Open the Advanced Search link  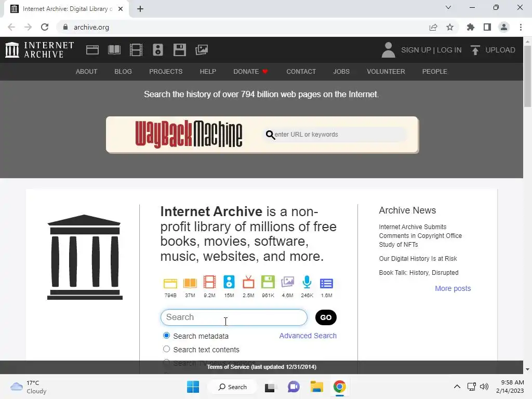click(x=308, y=336)
